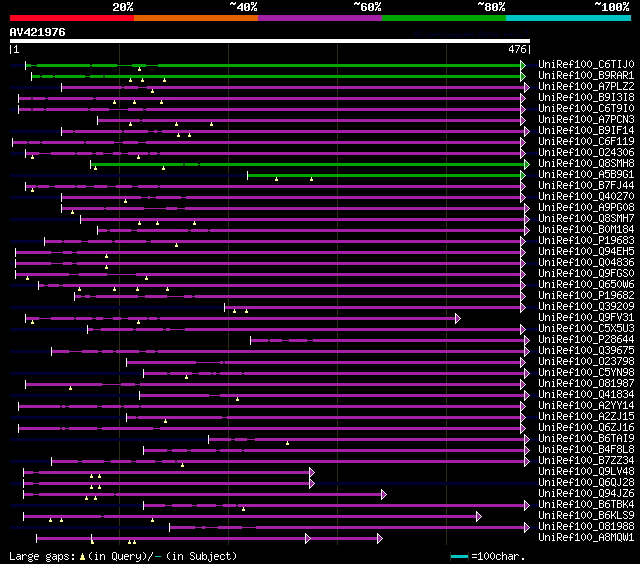Click UniRef100_A7PCN3 label
640x564 pixels.
click(586, 120)
